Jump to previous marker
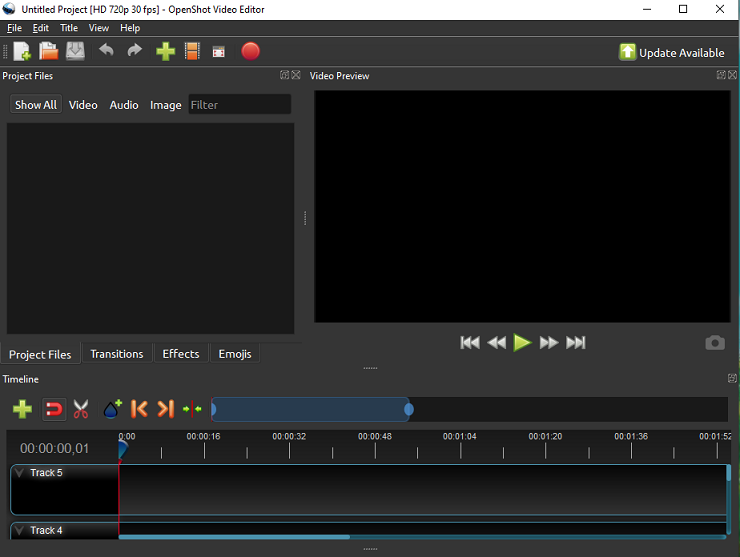The width and height of the screenshot is (740, 557). click(x=139, y=409)
